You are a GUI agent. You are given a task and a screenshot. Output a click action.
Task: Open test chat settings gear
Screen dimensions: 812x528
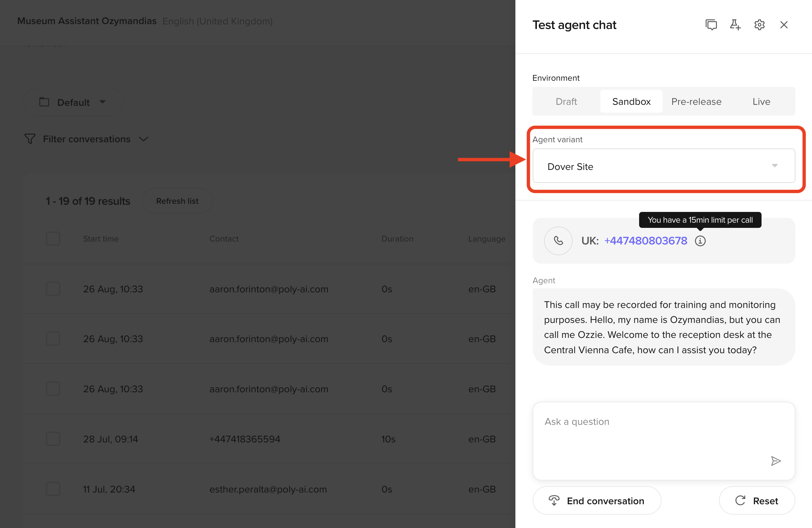[759, 25]
